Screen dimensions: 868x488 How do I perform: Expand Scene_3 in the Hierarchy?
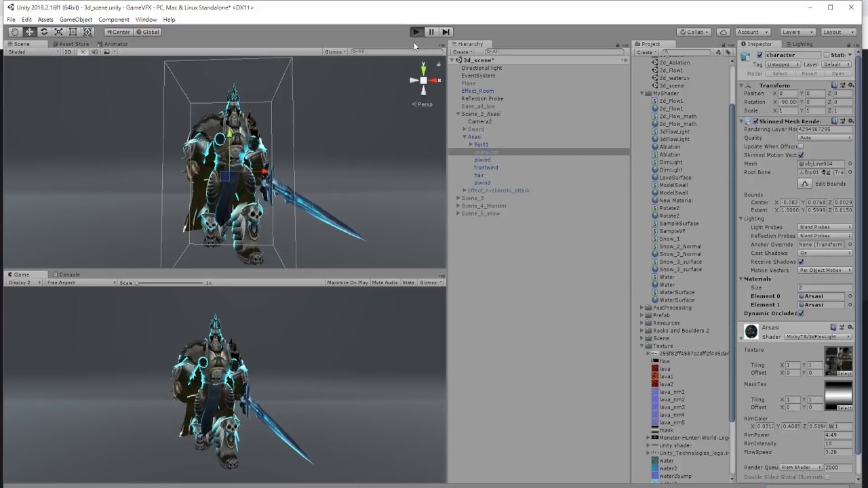pos(458,198)
